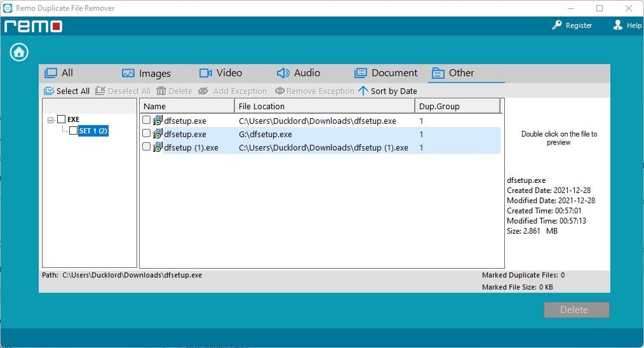
Task: Click the Deselect All icon
Action: click(x=100, y=91)
